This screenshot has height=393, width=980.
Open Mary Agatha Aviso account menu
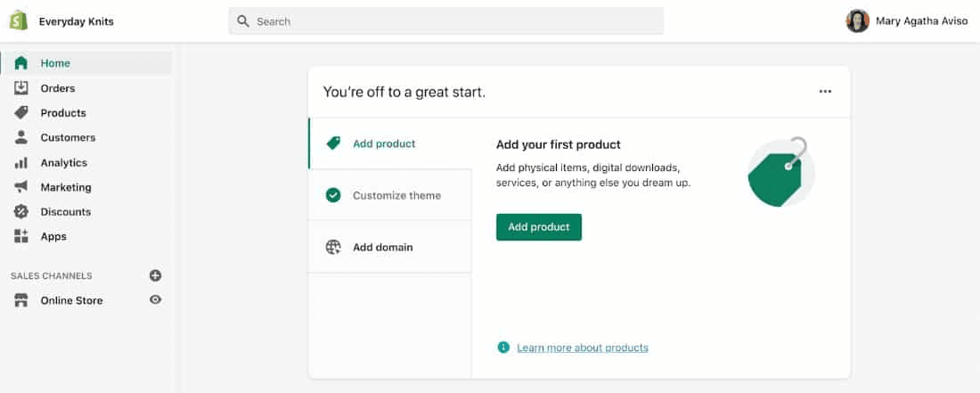906,21
